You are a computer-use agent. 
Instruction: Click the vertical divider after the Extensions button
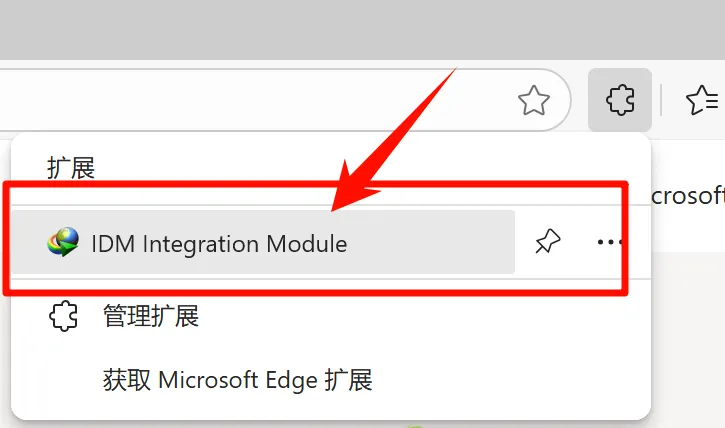[663, 100]
